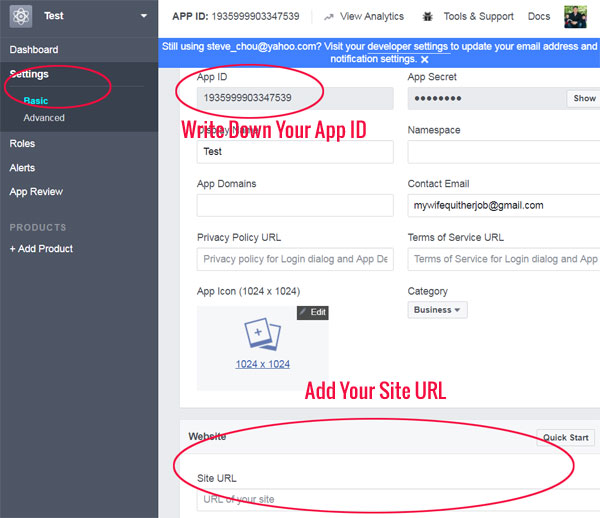Follow the developer settings link in banner
Screen dimensions: 600x518
pyautogui.click(x=408, y=47)
